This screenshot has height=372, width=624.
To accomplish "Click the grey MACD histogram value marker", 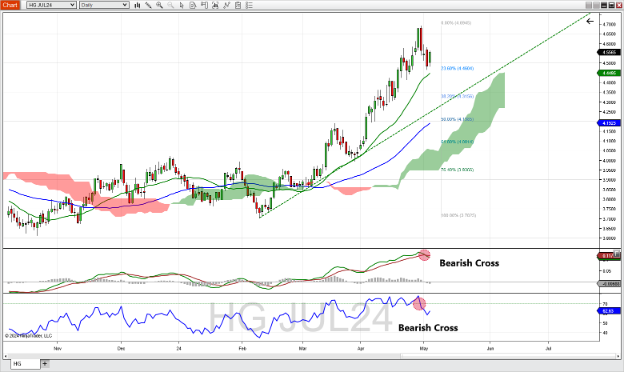I will point(609,284).
